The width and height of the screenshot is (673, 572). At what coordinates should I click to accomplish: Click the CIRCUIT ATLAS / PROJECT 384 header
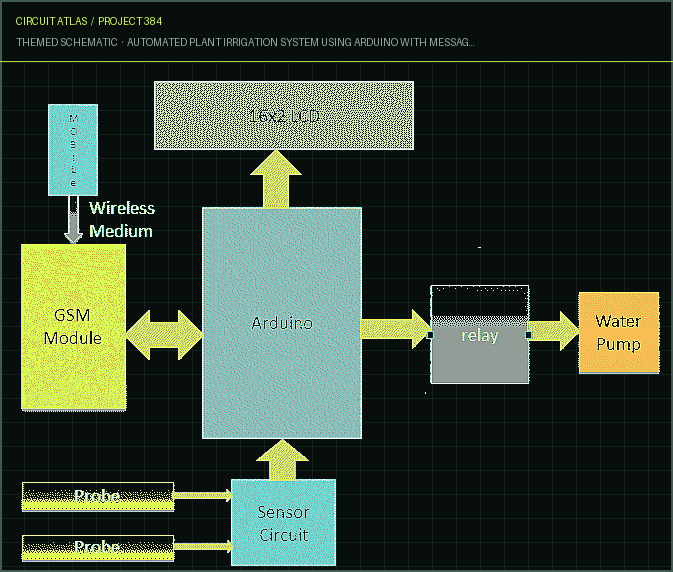tap(89, 21)
